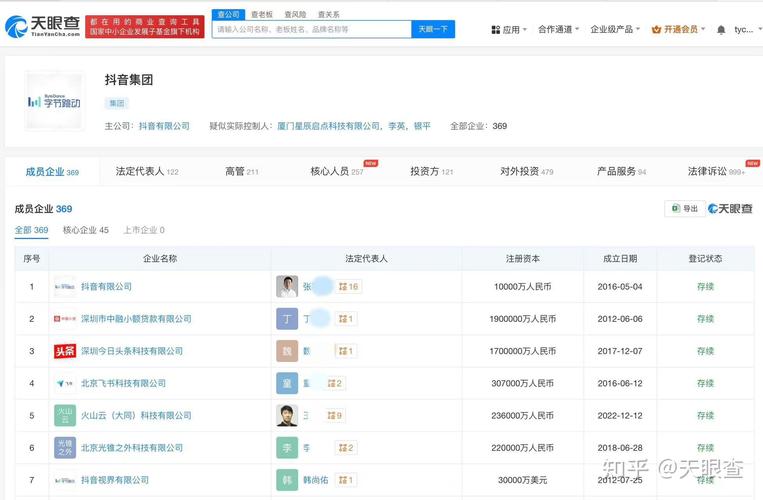Click the 导出 export button
This screenshot has height=500, width=763.
pyautogui.click(x=685, y=209)
